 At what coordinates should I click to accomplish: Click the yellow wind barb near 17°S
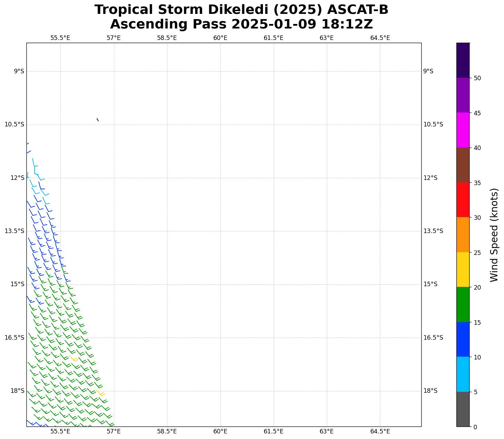click(73, 358)
